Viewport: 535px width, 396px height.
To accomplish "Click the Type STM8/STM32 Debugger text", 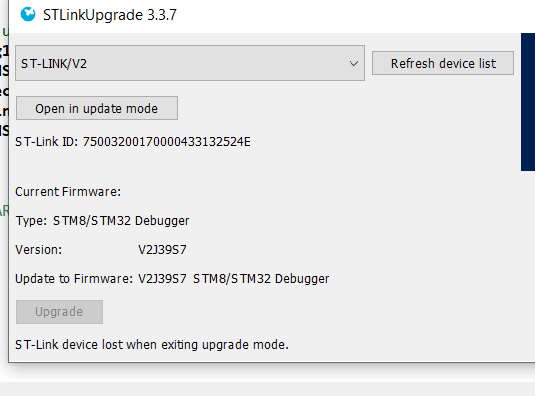I will (x=102, y=221).
